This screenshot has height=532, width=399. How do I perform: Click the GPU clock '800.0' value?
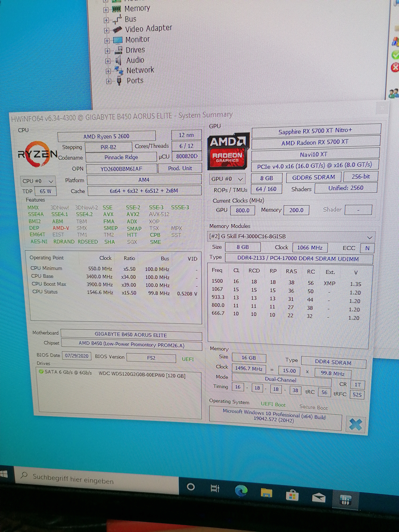click(242, 210)
